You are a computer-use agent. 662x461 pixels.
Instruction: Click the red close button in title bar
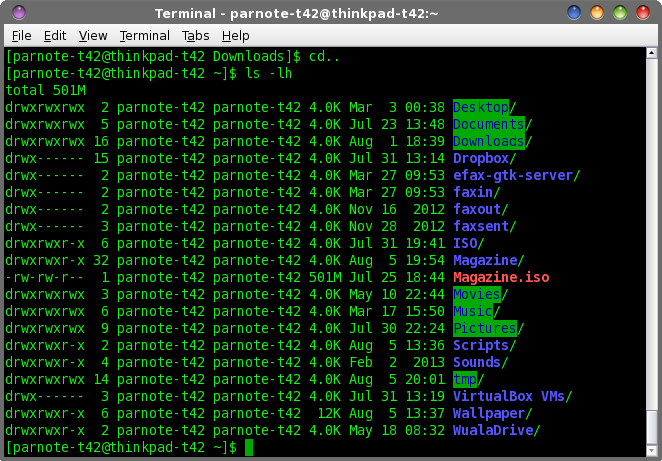coord(643,12)
